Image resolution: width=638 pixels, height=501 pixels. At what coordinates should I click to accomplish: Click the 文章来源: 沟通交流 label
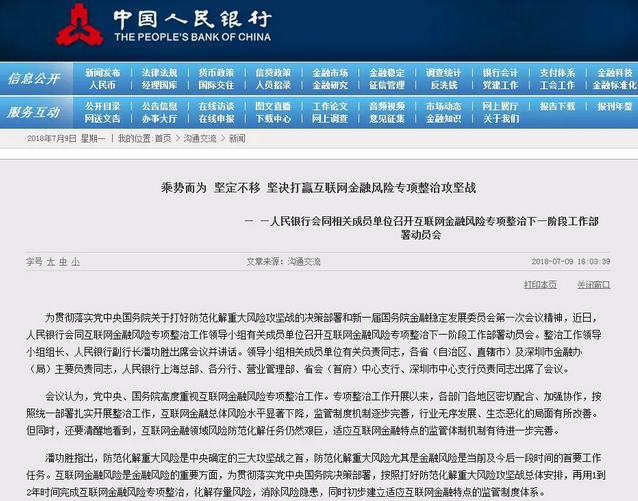coord(283,262)
